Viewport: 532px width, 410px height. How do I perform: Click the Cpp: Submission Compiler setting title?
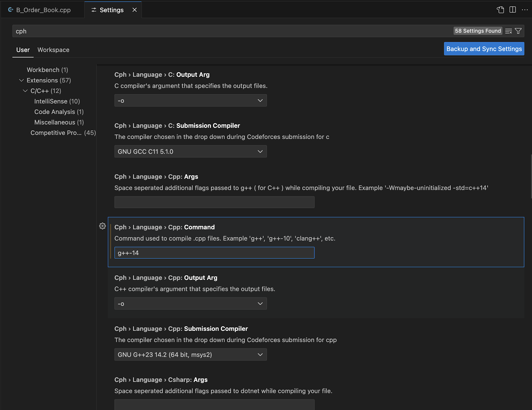(181, 329)
